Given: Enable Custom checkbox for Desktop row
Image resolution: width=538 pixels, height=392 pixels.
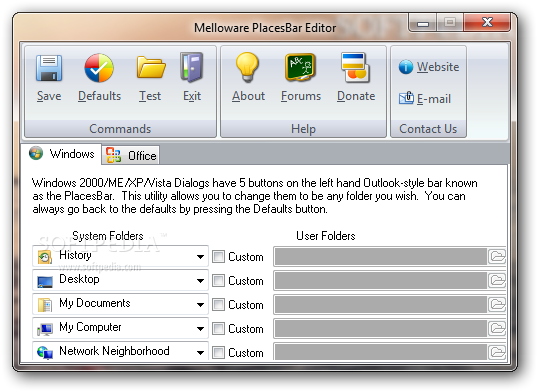Looking at the screenshot, I should [218, 281].
